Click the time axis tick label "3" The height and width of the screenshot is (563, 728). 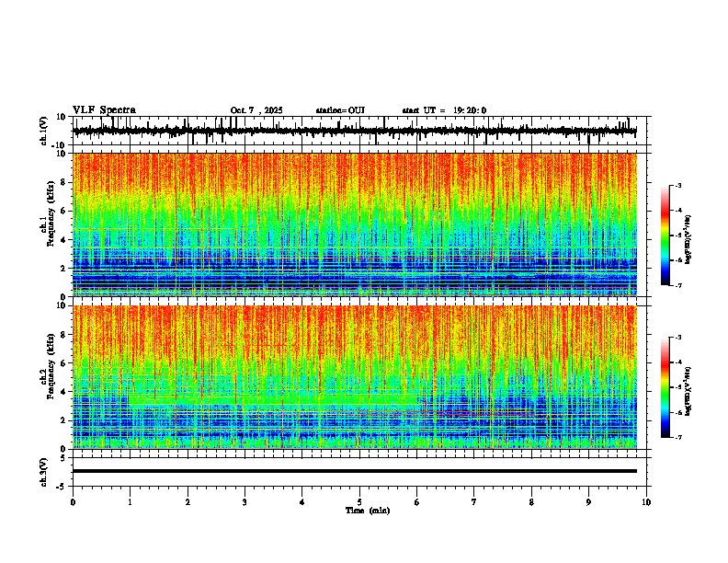245,502
